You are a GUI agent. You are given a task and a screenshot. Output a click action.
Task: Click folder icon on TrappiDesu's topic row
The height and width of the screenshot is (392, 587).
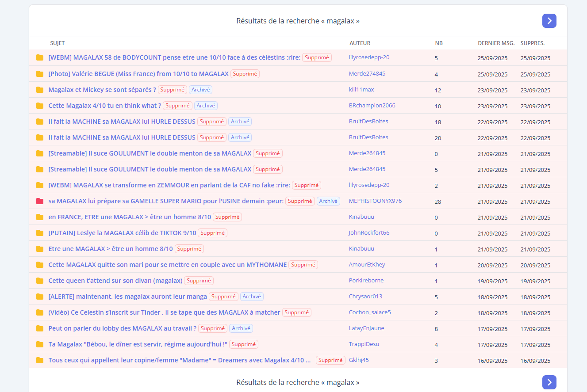pos(40,344)
